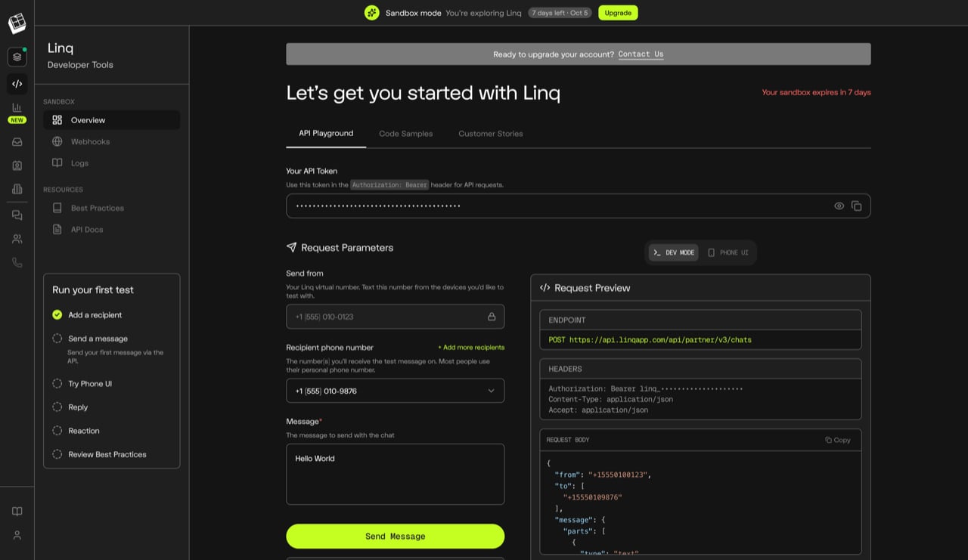The image size is (968, 560).
Task: Open the Customer Stories tab
Action: 491,134
